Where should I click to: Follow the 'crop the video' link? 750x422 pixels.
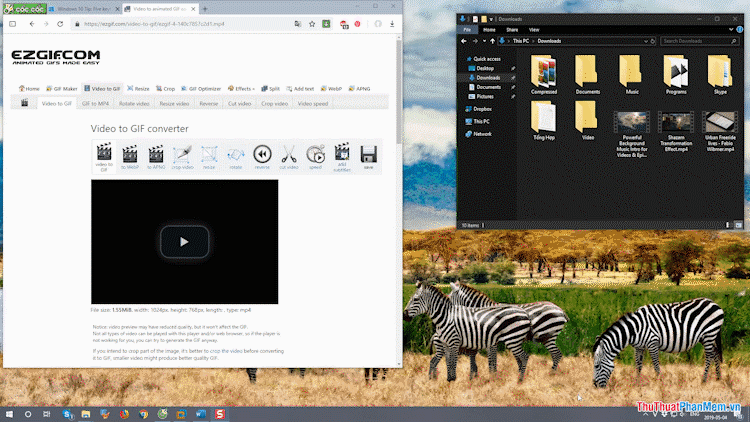pos(226,351)
